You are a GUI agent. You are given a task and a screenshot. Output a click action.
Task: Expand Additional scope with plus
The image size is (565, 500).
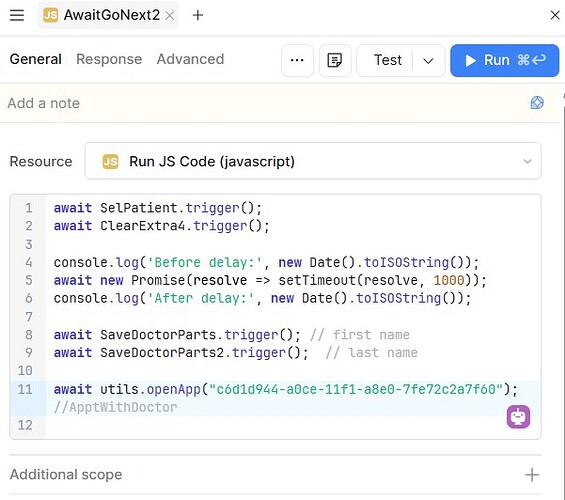point(532,475)
